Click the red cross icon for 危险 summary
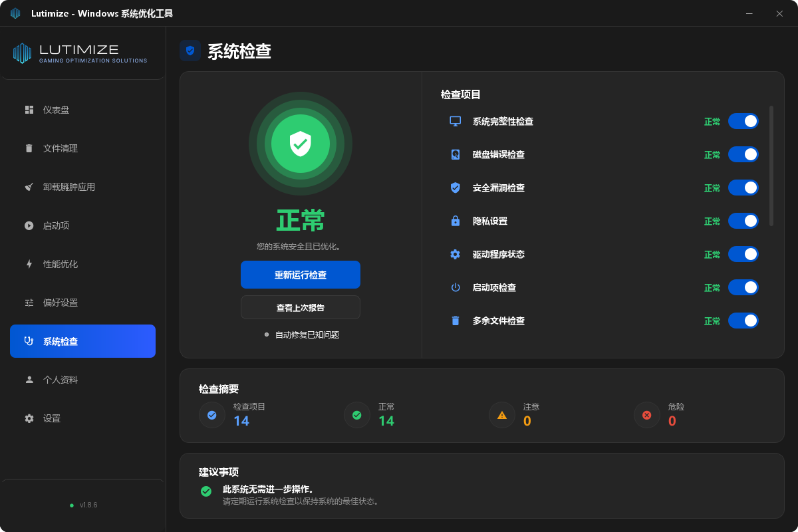This screenshot has width=798, height=532. pyautogui.click(x=647, y=415)
